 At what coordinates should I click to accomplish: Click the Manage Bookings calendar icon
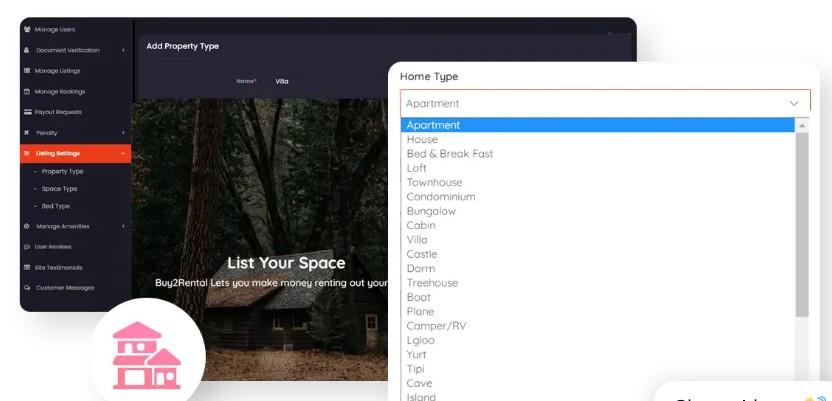pos(27,92)
